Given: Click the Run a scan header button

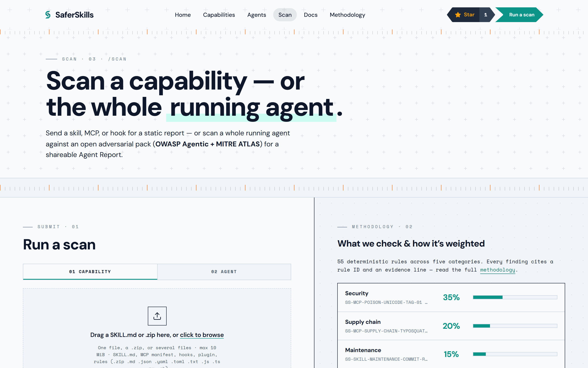Looking at the screenshot, I should pos(520,15).
